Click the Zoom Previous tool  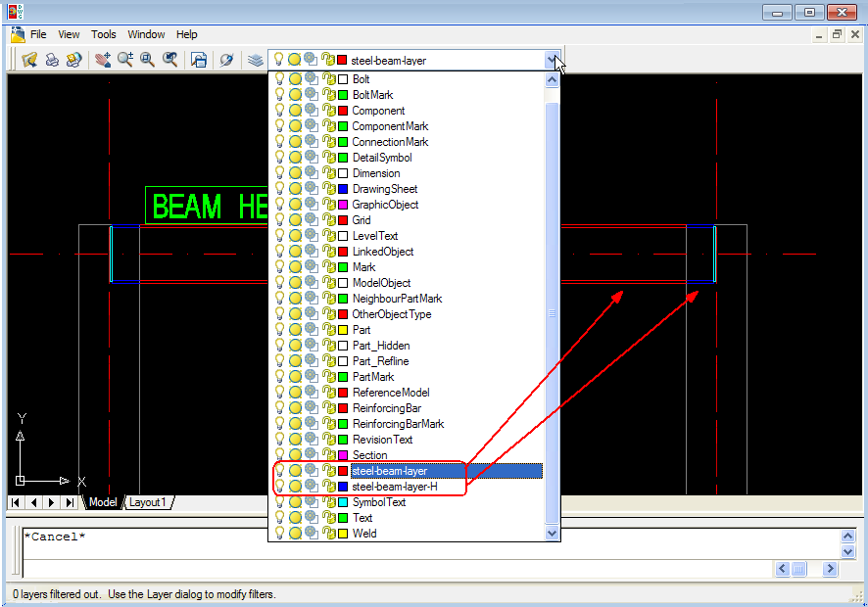(169, 59)
